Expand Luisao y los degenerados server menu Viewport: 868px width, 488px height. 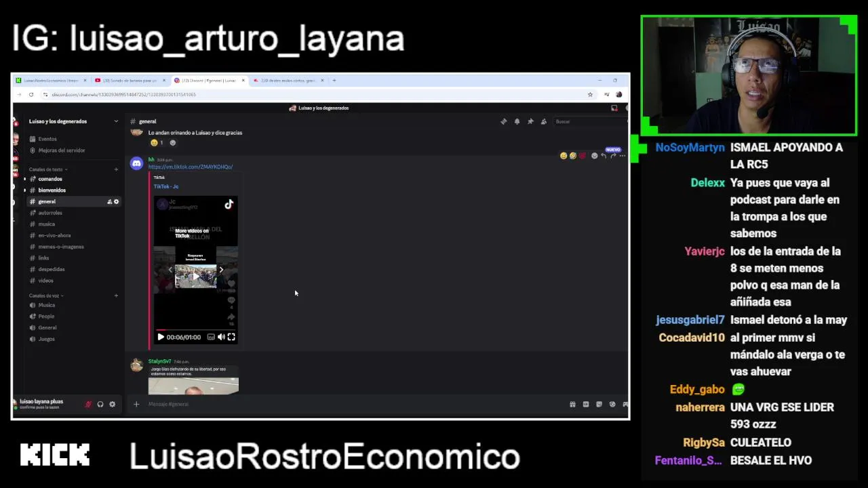[x=73, y=121]
